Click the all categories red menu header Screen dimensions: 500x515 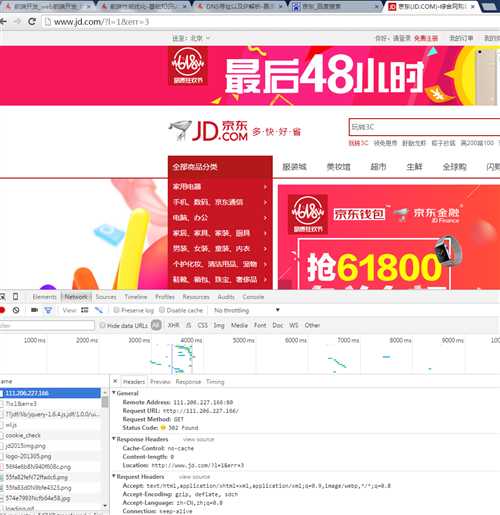220,167
